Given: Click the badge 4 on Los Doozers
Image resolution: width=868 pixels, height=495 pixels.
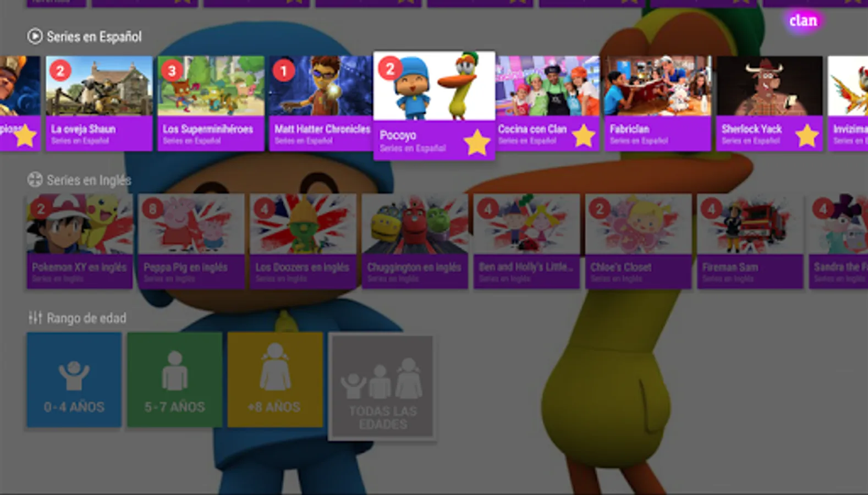Looking at the screenshot, I should point(264,208).
